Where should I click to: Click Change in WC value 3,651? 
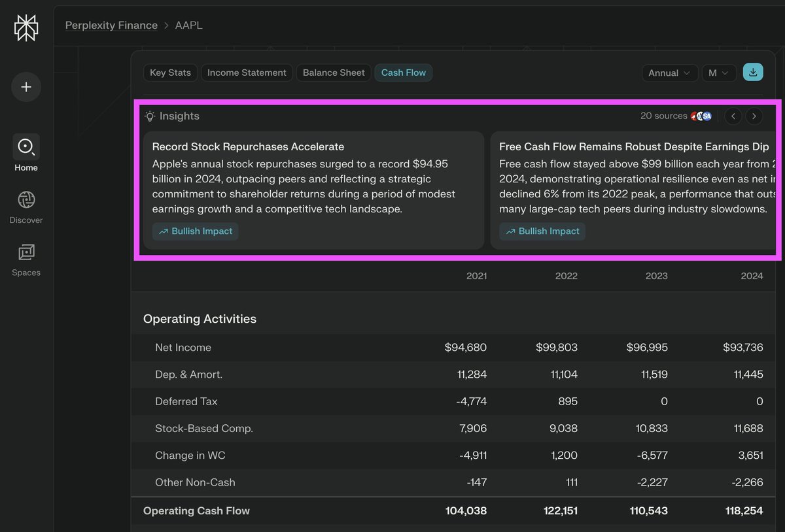click(750, 456)
